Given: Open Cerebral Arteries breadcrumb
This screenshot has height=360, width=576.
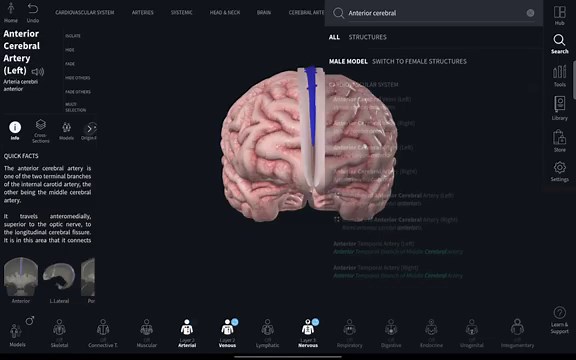Looking at the screenshot, I should [306, 12].
